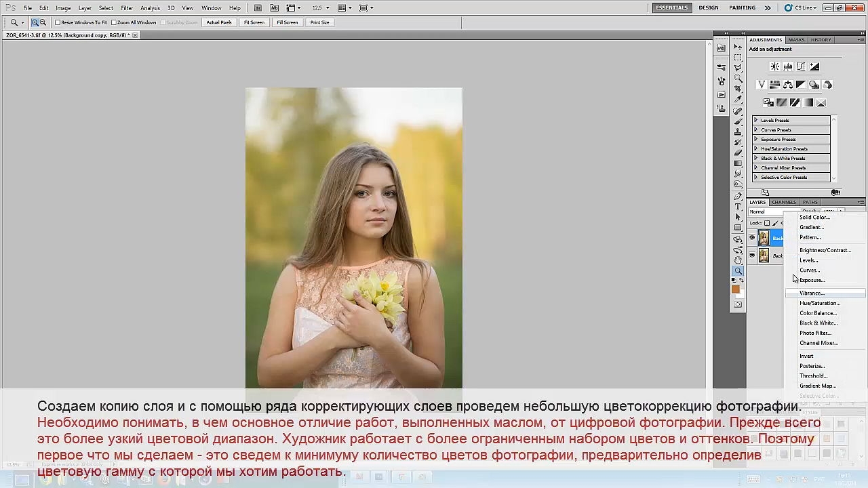This screenshot has width=868, height=488.
Task: Enable Zoom All Windows checkbox
Action: [113, 22]
